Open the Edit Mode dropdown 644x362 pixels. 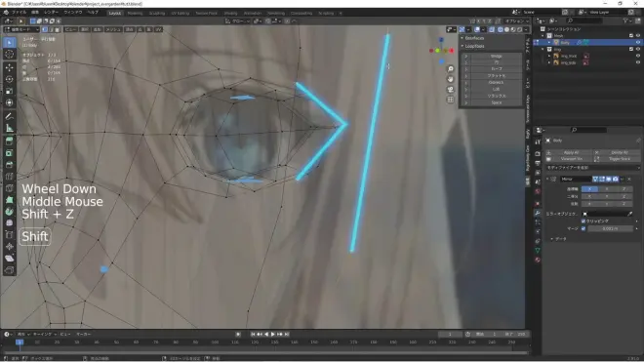click(x=21, y=29)
